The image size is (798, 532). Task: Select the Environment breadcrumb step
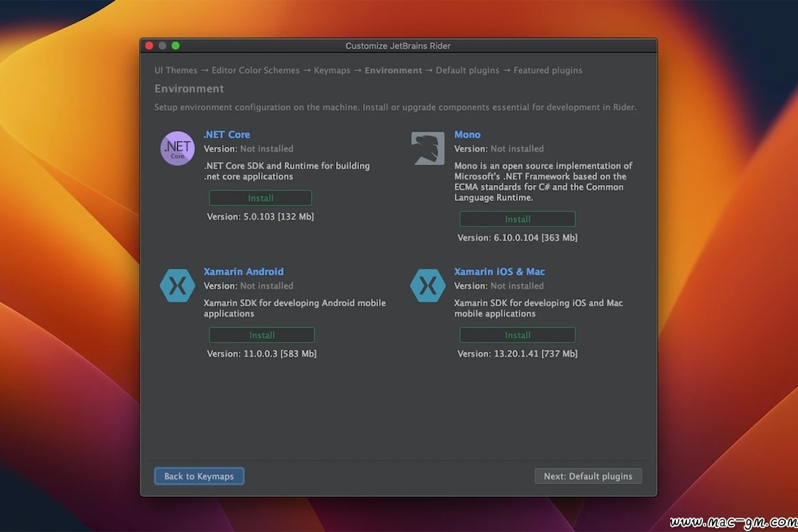click(393, 70)
